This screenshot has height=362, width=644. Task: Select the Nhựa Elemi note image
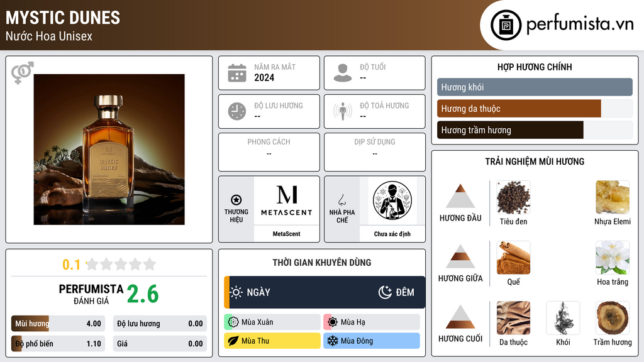613,197
